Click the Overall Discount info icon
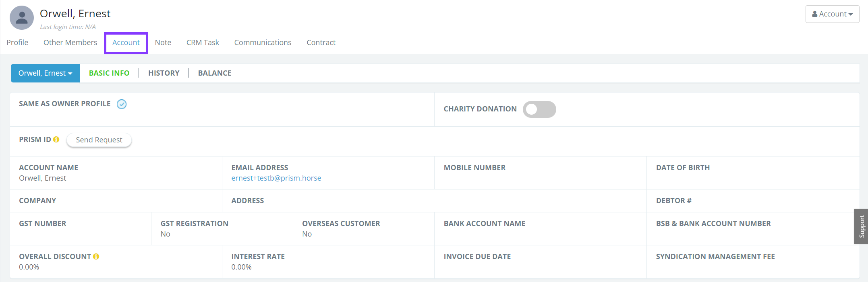The width and height of the screenshot is (868, 282). [x=96, y=256]
